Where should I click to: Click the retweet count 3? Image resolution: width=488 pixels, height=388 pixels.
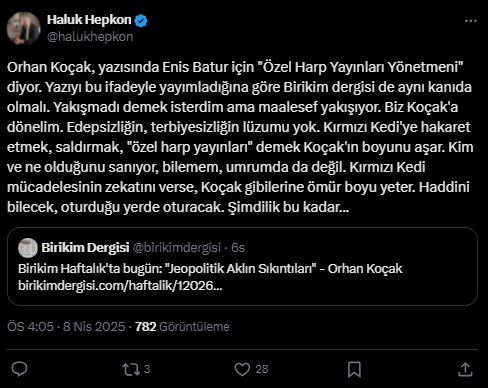click(x=147, y=369)
